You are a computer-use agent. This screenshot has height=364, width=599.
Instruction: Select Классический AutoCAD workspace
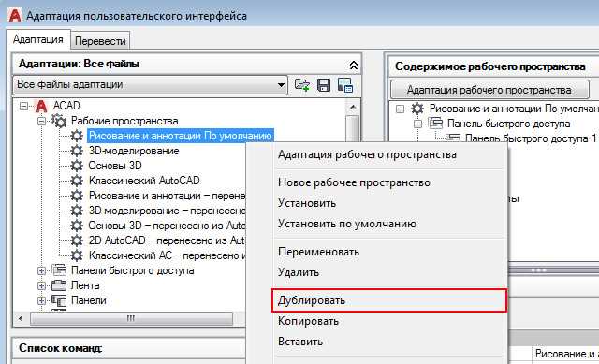(144, 181)
